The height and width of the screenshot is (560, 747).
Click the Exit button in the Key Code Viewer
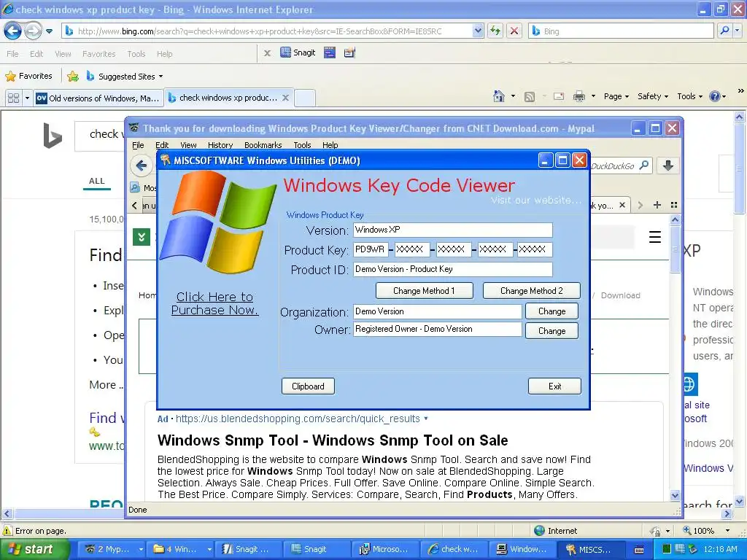click(554, 386)
